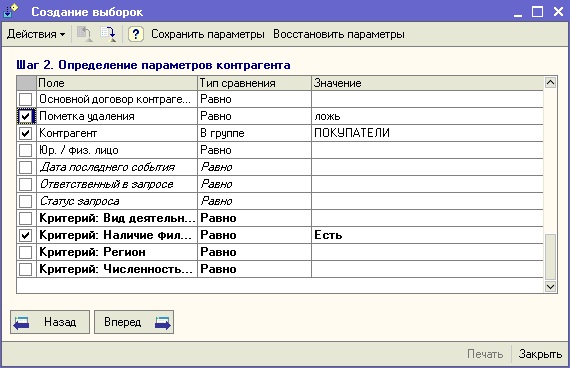Screen dimensions: 570x368
Task: Click the disabled Печать button
Action: click(485, 354)
